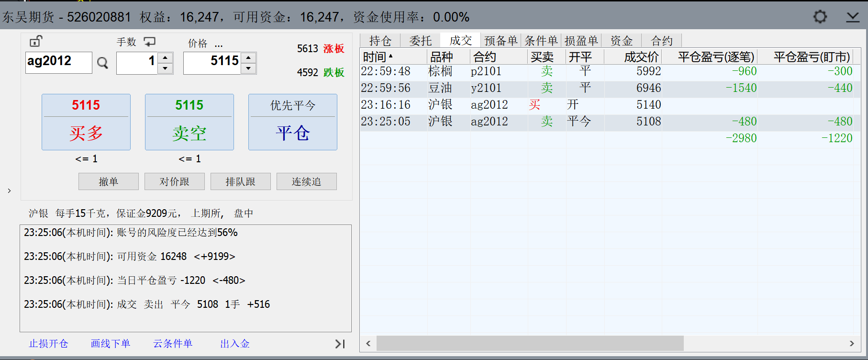
Task: Click the 可用资金 16248 log message
Action: (130, 257)
